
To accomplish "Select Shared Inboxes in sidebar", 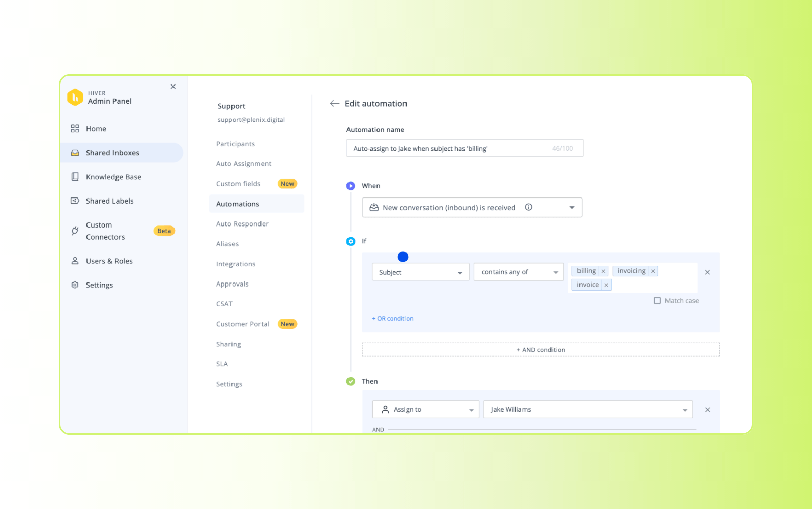I will coord(121,153).
